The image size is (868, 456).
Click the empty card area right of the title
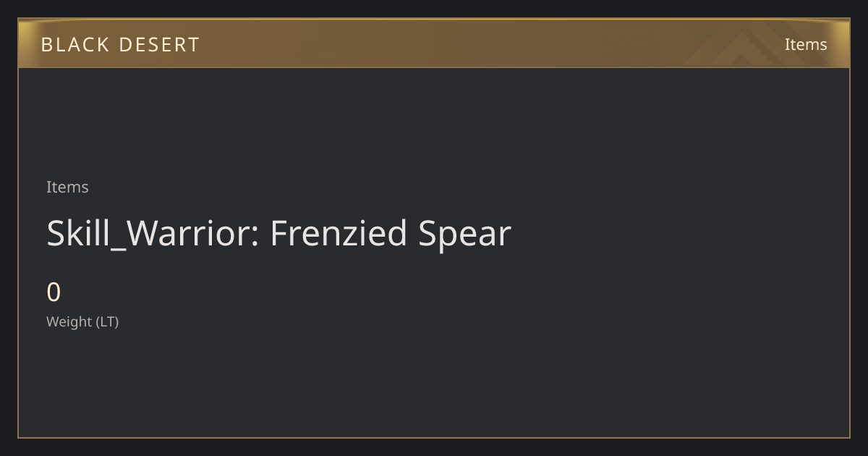point(680,234)
